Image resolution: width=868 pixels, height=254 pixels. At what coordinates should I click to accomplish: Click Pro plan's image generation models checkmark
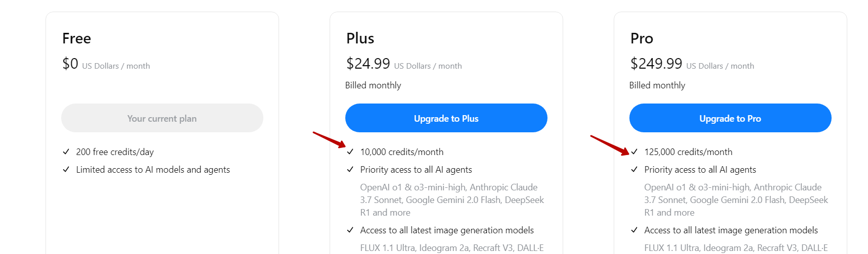[x=634, y=230]
